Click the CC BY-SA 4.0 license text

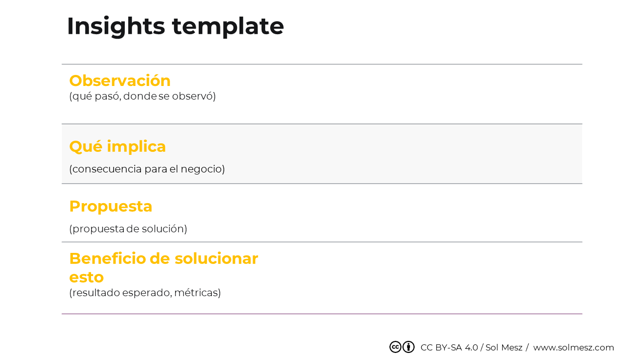[449, 347]
